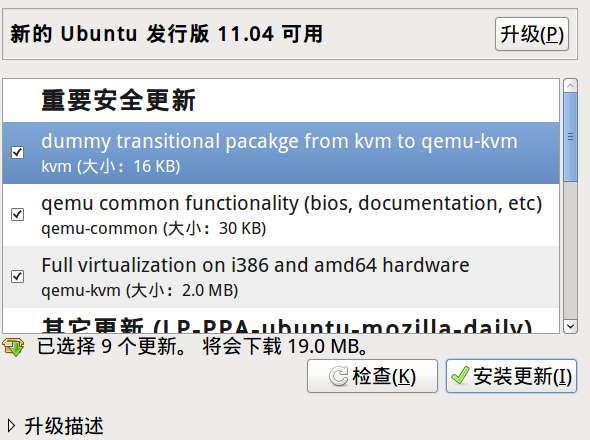Click the scrollbar down arrow
590x440 pixels.
click(x=570, y=326)
